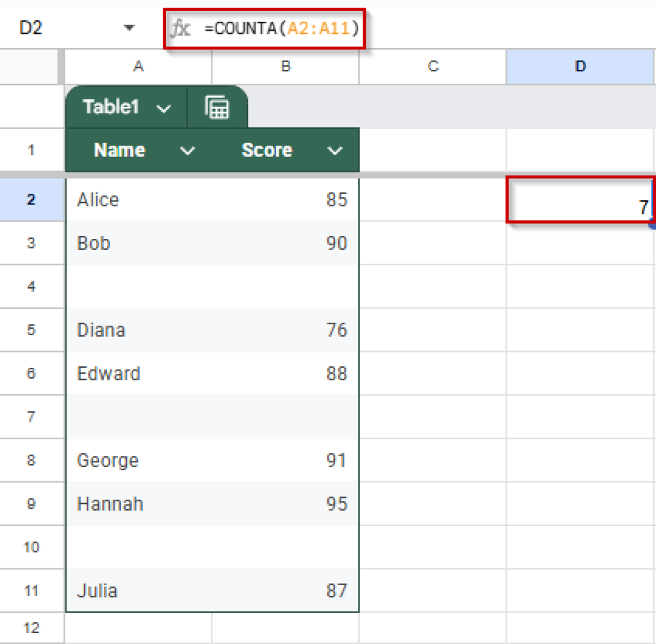The height and width of the screenshot is (644, 656).
Task: Select column header B
Action: (285, 66)
